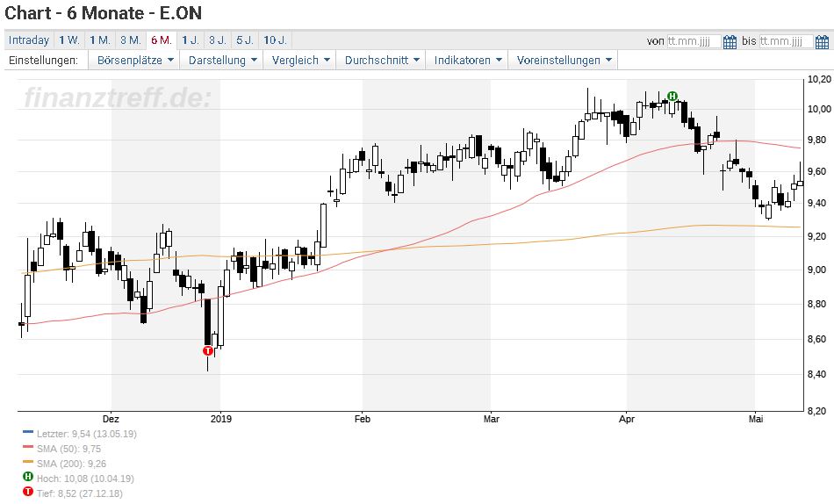
Task: Click the green H high marker on chart
Action: pos(672,97)
